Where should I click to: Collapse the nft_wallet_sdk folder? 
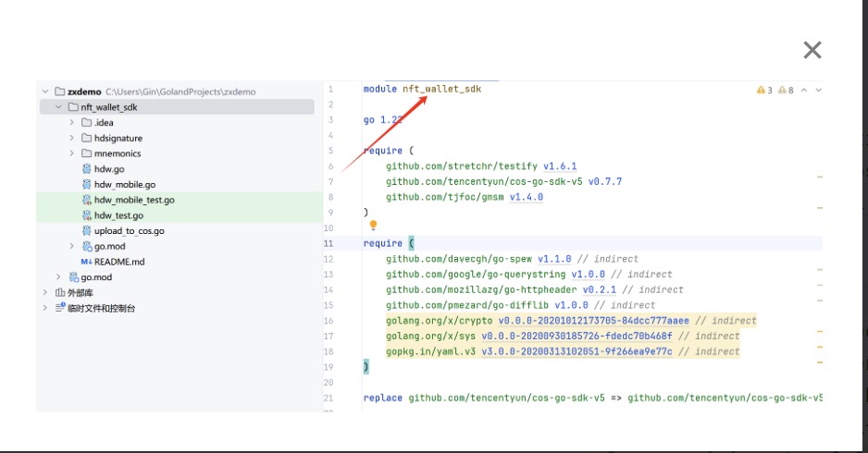pos(59,107)
